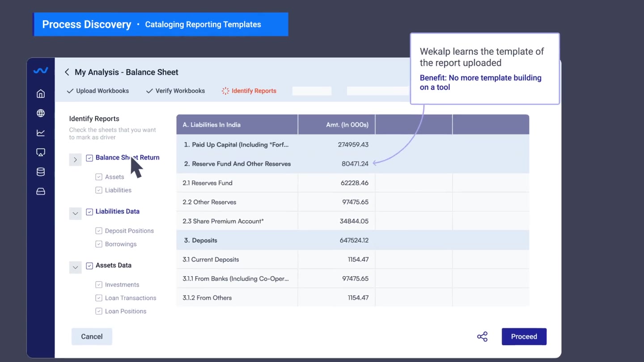
Task: Select the '2.1 Reserves Fund' row
Action: pyautogui.click(x=353, y=183)
